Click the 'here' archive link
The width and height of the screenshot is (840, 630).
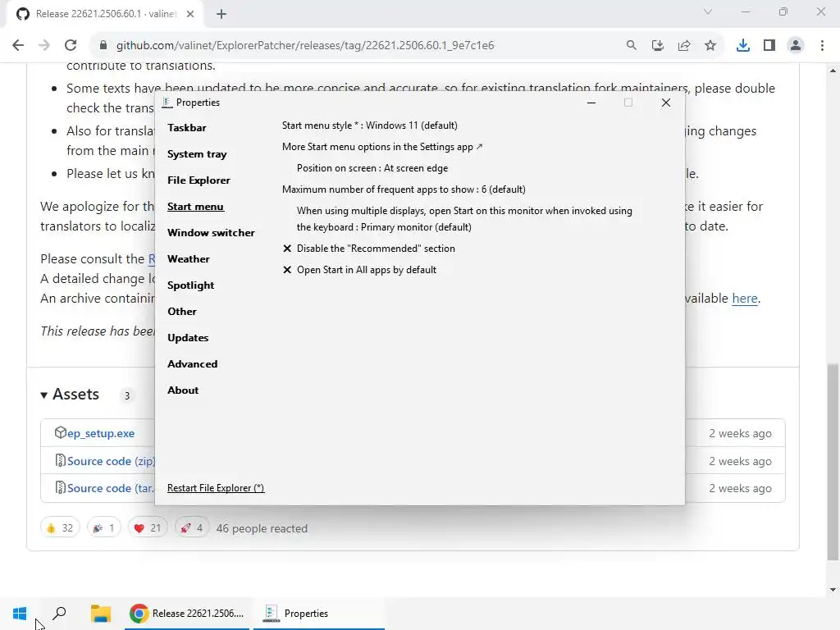745,299
